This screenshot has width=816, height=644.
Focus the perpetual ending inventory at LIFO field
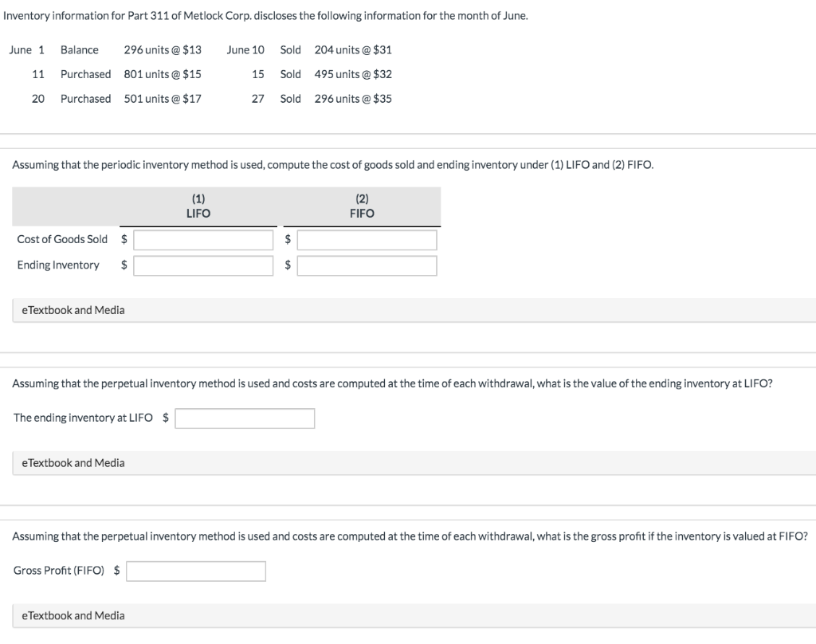245,418
